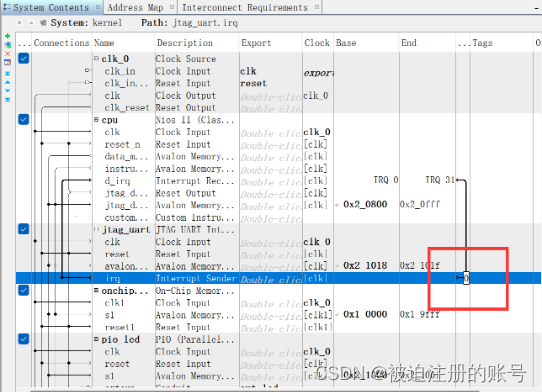Click the small x button left of System path
542x392 pixels.
click(20, 23)
